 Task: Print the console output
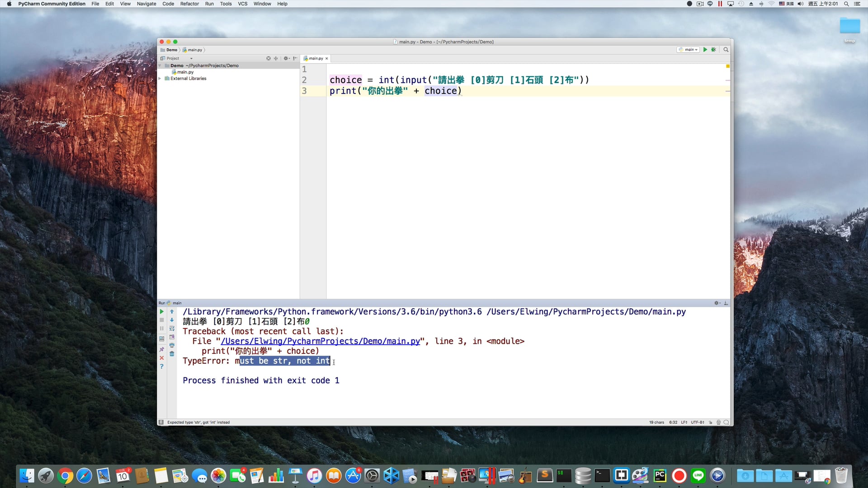pyautogui.click(x=172, y=346)
